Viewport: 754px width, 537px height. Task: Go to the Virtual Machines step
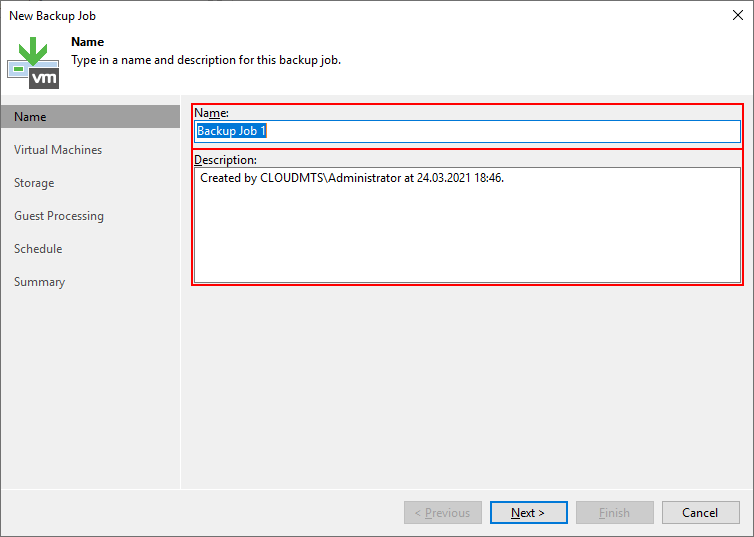pyautogui.click(x=58, y=150)
